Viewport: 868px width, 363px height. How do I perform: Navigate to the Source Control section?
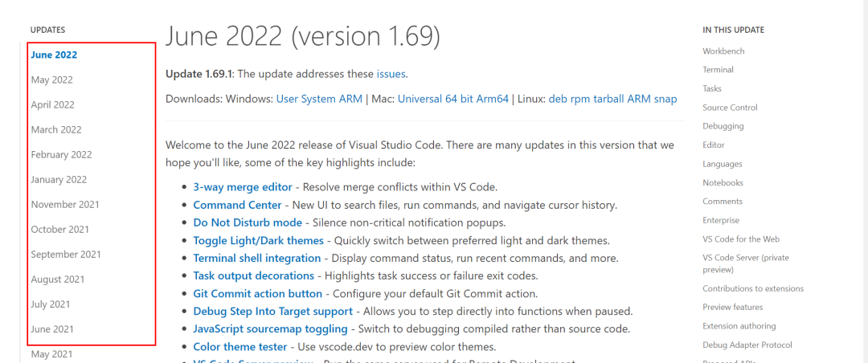tap(730, 107)
